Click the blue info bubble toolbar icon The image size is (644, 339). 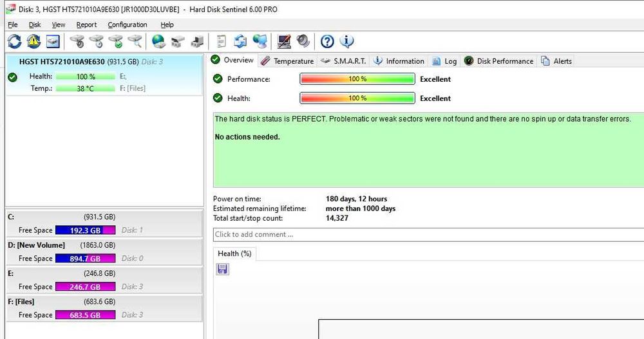(x=346, y=41)
